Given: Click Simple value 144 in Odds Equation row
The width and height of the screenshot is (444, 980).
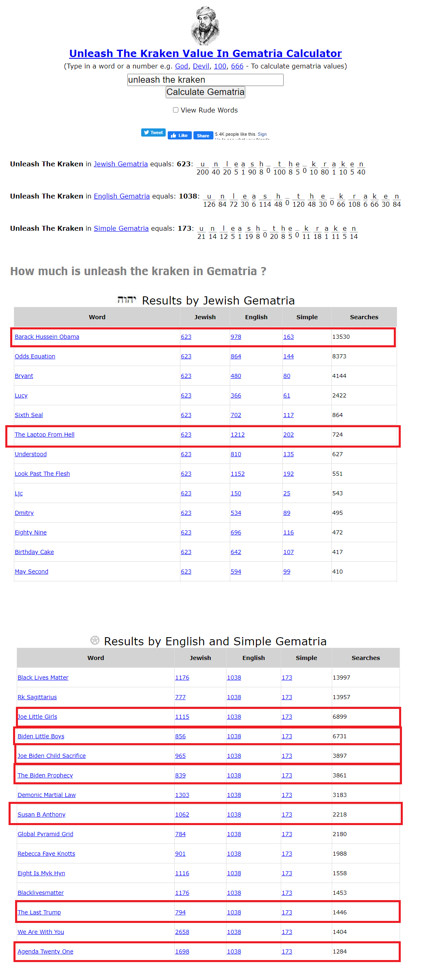Looking at the screenshot, I should click(x=289, y=356).
